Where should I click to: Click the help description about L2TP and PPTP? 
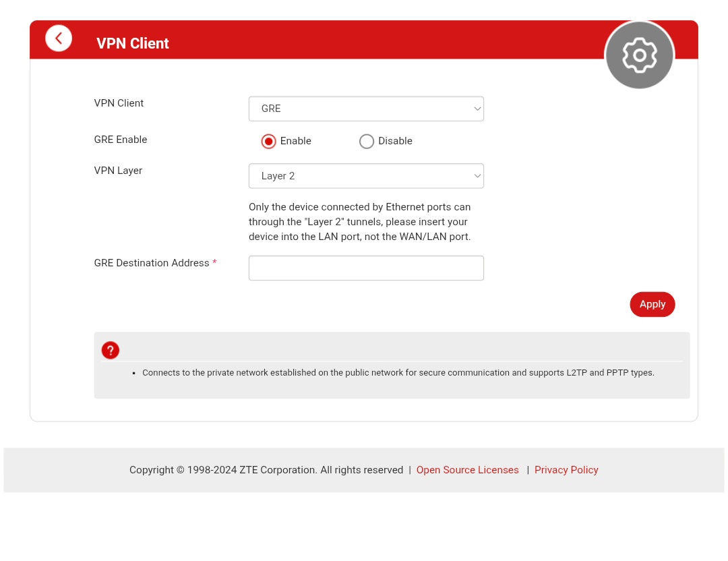coord(398,372)
